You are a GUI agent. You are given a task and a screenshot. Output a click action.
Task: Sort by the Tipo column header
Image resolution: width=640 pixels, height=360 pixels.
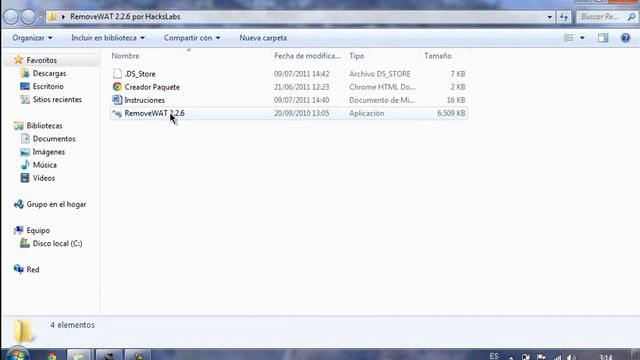click(357, 56)
